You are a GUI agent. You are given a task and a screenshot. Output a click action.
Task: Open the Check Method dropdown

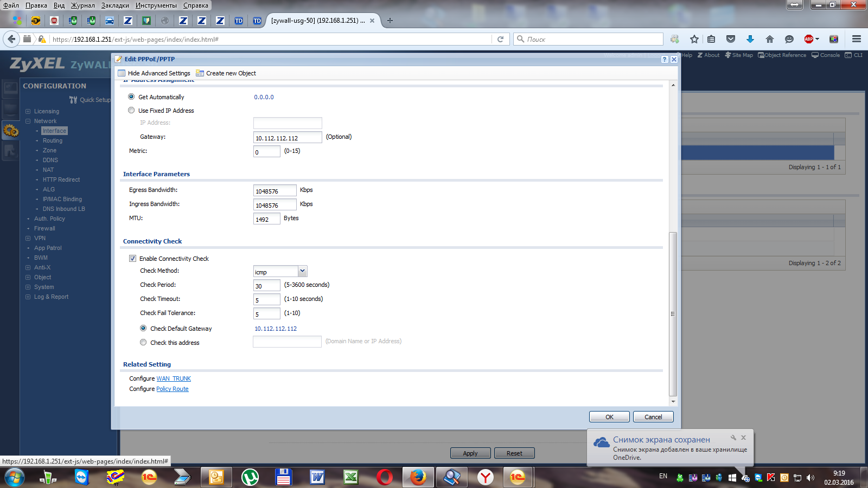(303, 271)
